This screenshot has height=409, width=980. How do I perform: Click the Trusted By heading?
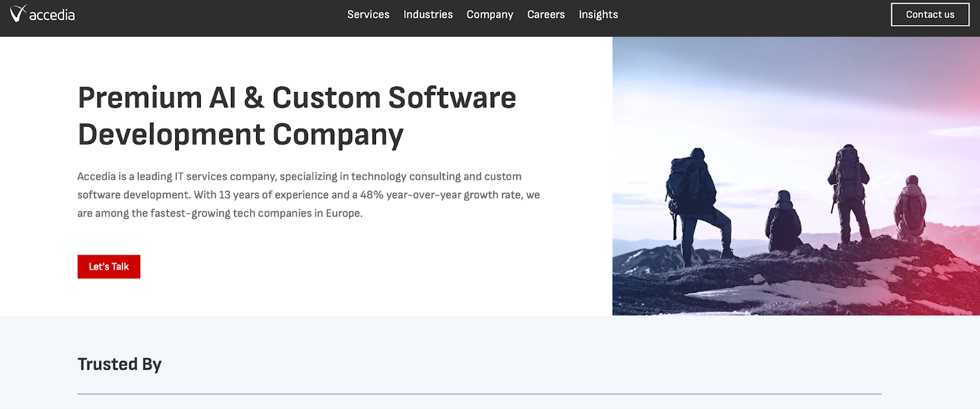click(x=119, y=364)
